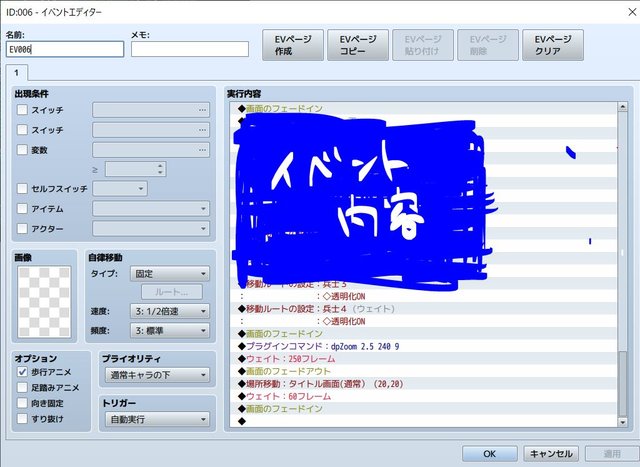
Task: Check the 足踏みアニメ option
Action: [x=22, y=387]
